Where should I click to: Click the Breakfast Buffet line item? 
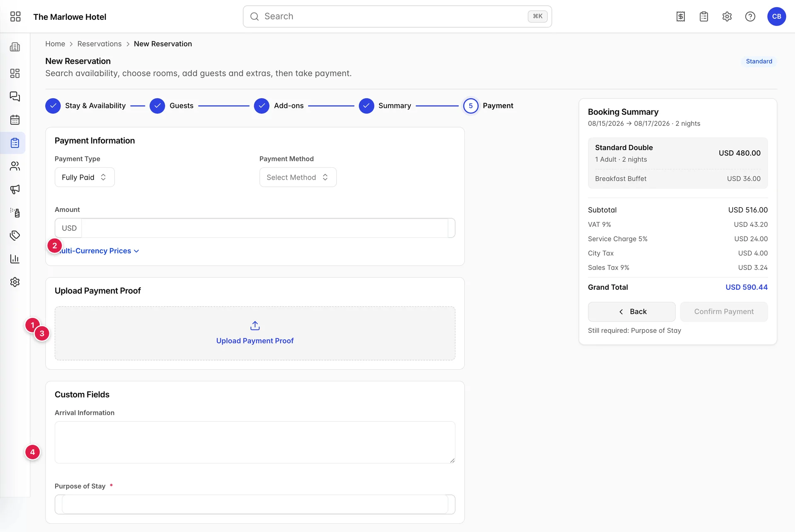click(x=677, y=178)
